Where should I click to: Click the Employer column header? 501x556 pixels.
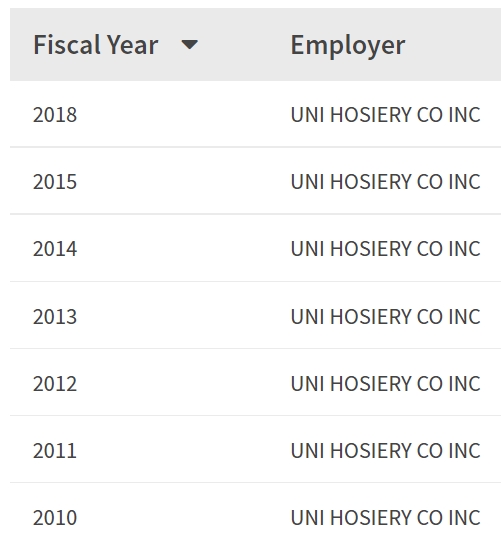coord(348,45)
